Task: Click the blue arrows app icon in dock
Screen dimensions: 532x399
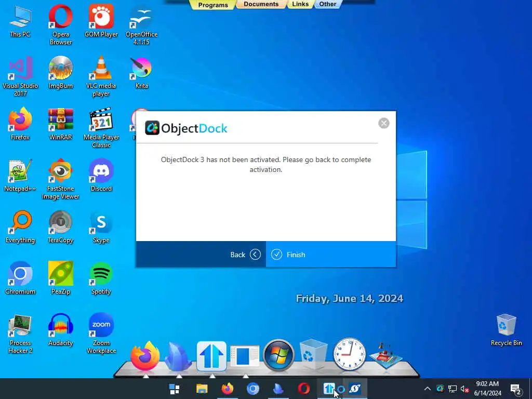Action: pos(211,356)
